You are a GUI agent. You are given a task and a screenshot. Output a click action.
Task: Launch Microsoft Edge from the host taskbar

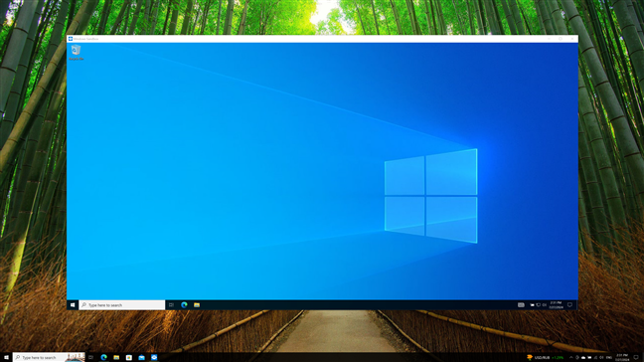click(104, 357)
